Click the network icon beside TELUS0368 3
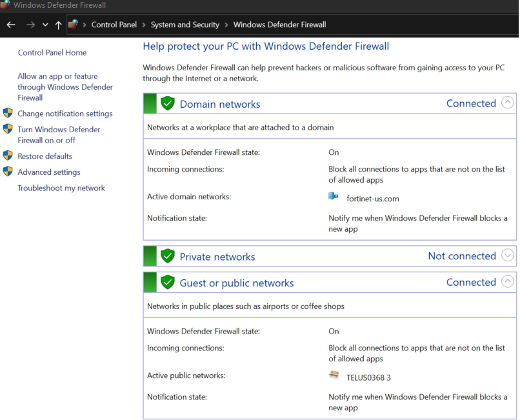The image size is (520, 420). click(x=334, y=374)
